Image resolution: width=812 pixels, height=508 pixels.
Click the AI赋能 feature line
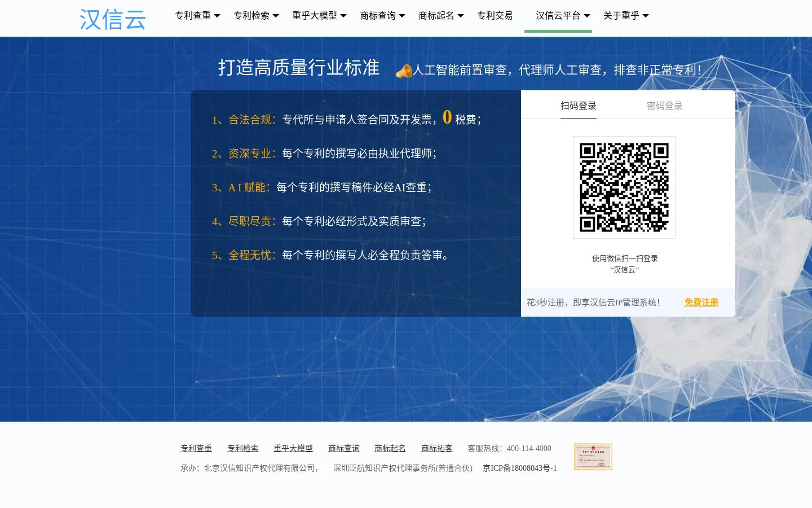click(321, 187)
